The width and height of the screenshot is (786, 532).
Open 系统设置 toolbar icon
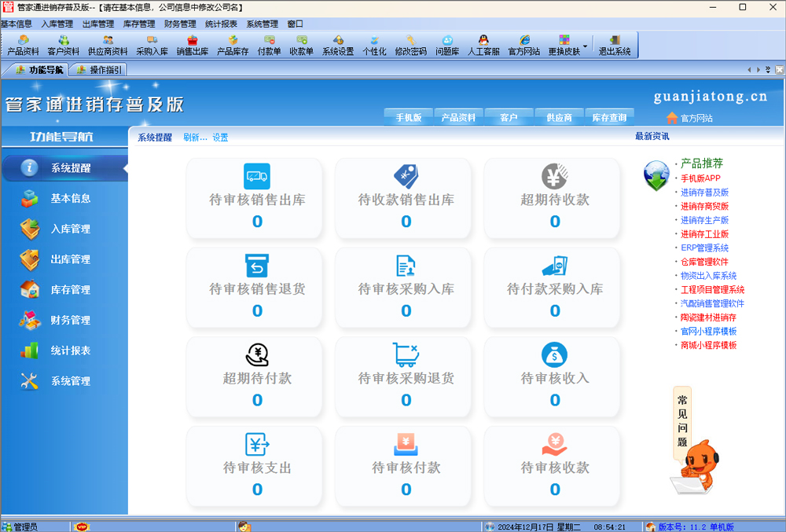pos(338,46)
